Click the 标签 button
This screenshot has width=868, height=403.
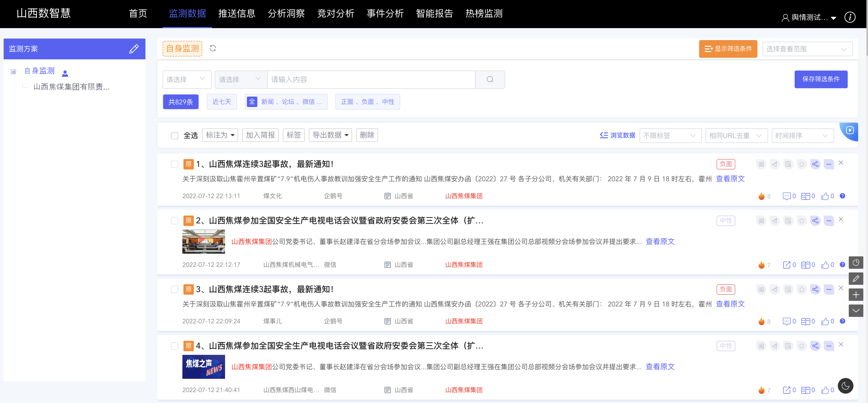293,135
